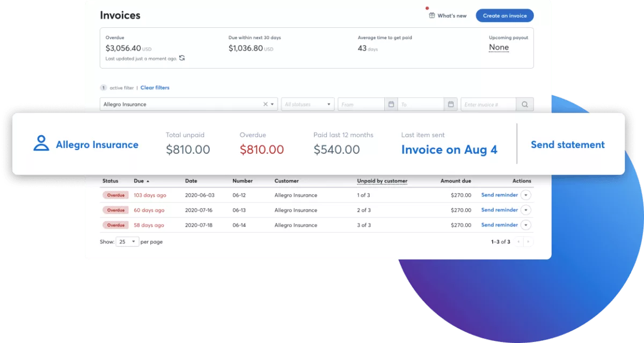The width and height of the screenshot is (644, 343).
Task: Click the red $810.00 overdue amount
Action: (262, 150)
